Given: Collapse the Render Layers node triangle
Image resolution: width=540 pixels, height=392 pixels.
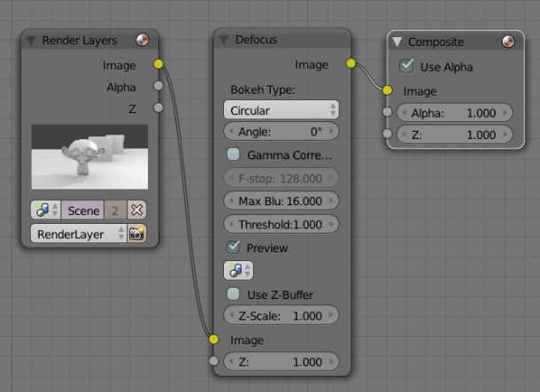Looking at the screenshot, I should click(31, 41).
